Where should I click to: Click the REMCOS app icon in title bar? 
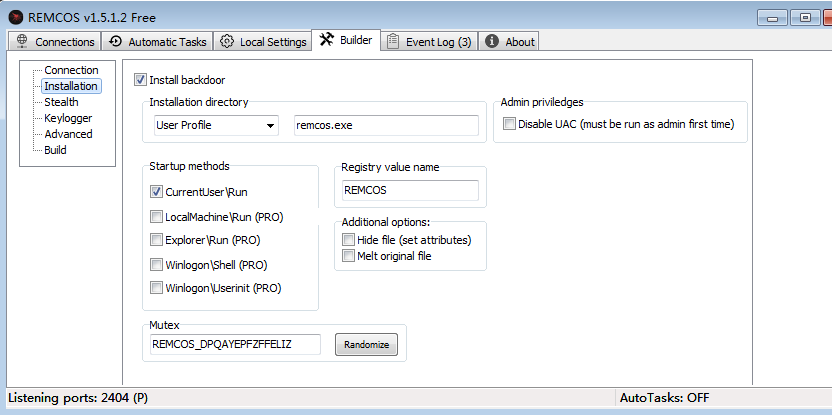[x=16, y=18]
